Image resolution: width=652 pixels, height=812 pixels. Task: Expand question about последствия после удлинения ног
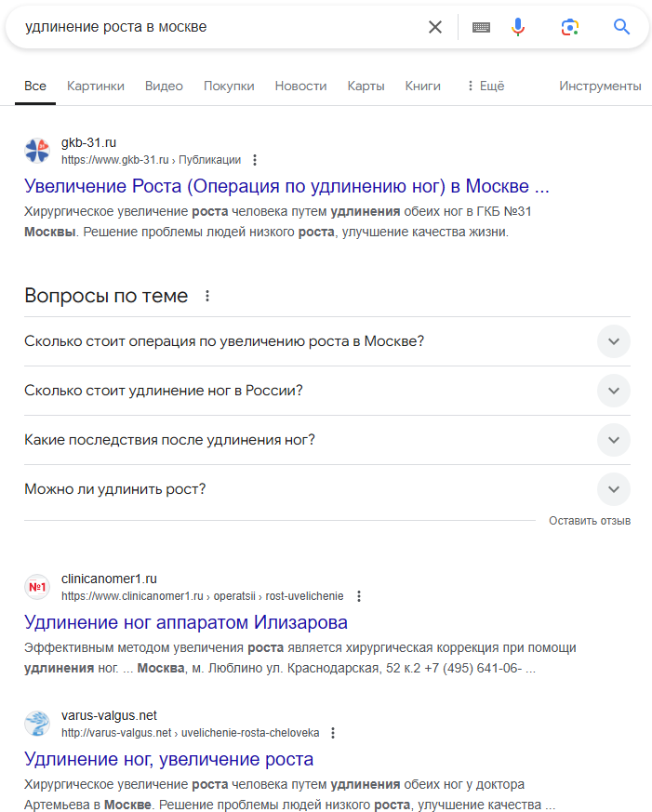tap(613, 440)
